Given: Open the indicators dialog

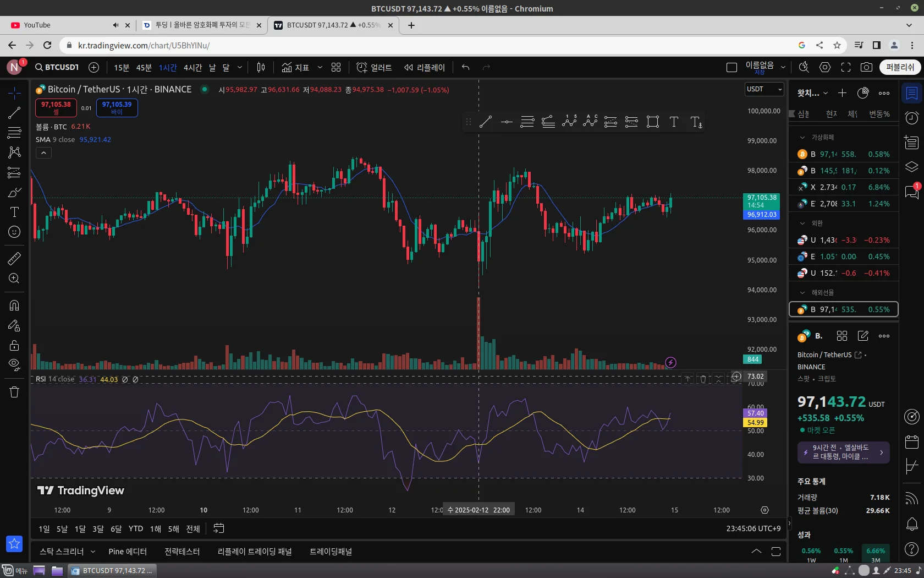Looking at the screenshot, I should [295, 67].
